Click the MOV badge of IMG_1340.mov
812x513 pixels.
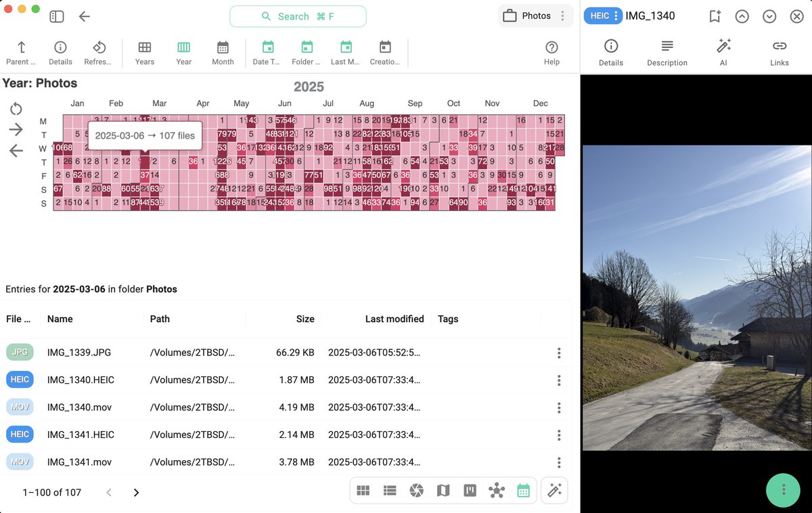pyautogui.click(x=20, y=407)
